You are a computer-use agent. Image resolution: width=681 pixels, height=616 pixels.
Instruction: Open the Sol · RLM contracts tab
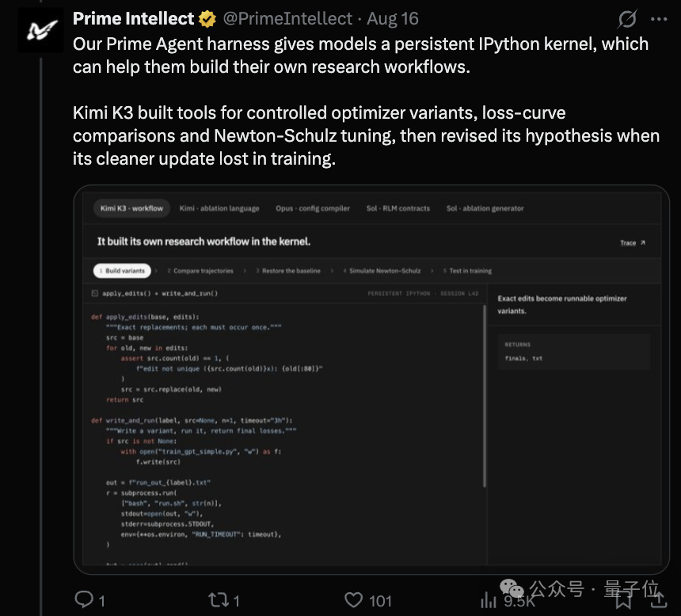pyautogui.click(x=398, y=208)
